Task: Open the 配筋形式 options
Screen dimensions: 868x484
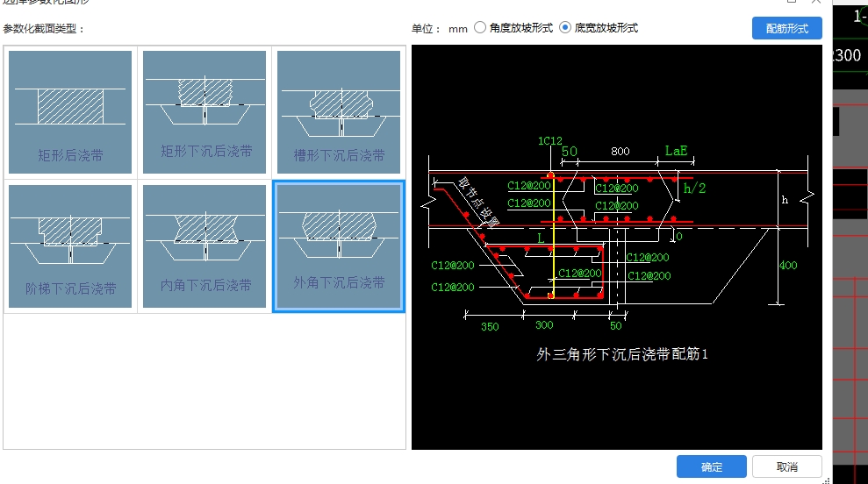Action: click(786, 28)
